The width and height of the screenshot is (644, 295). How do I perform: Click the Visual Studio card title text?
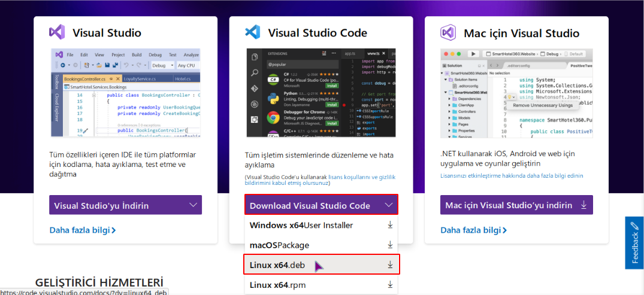click(107, 33)
